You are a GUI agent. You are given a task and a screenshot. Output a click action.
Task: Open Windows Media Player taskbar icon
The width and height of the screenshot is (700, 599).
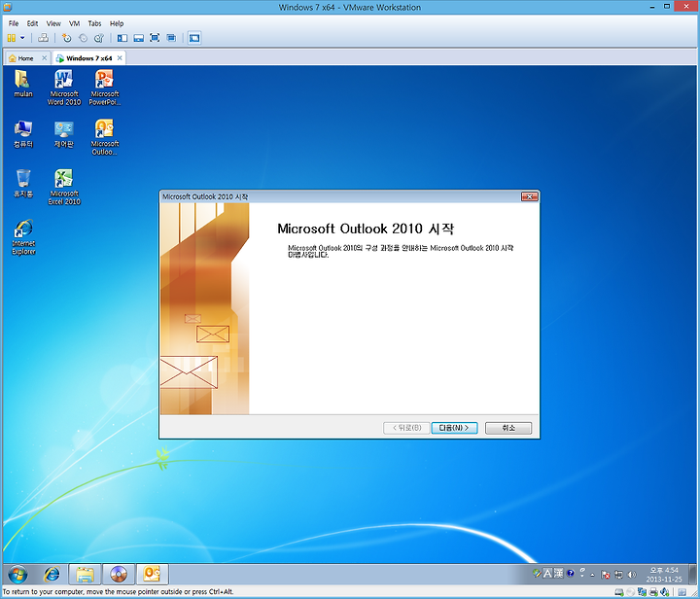coord(119,574)
